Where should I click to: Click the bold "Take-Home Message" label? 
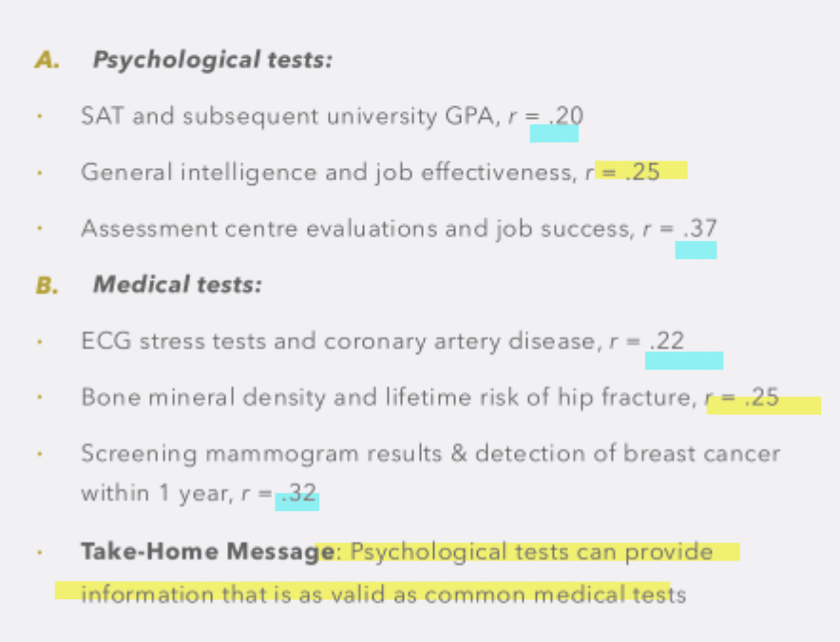tap(201, 552)
